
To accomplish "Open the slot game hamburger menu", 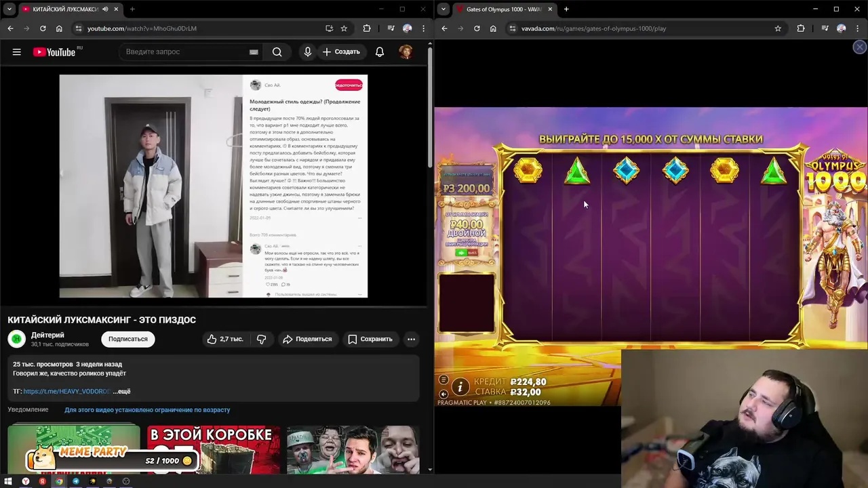I will (443, 380).
